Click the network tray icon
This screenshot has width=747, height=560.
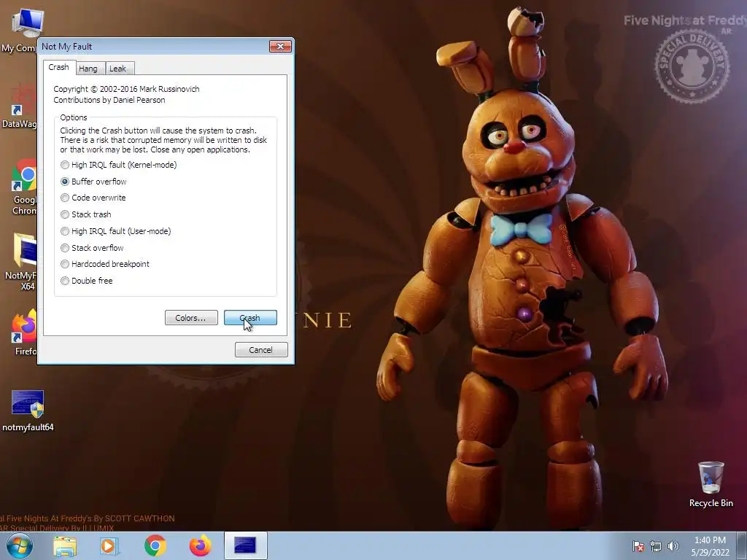click(656, 546)
